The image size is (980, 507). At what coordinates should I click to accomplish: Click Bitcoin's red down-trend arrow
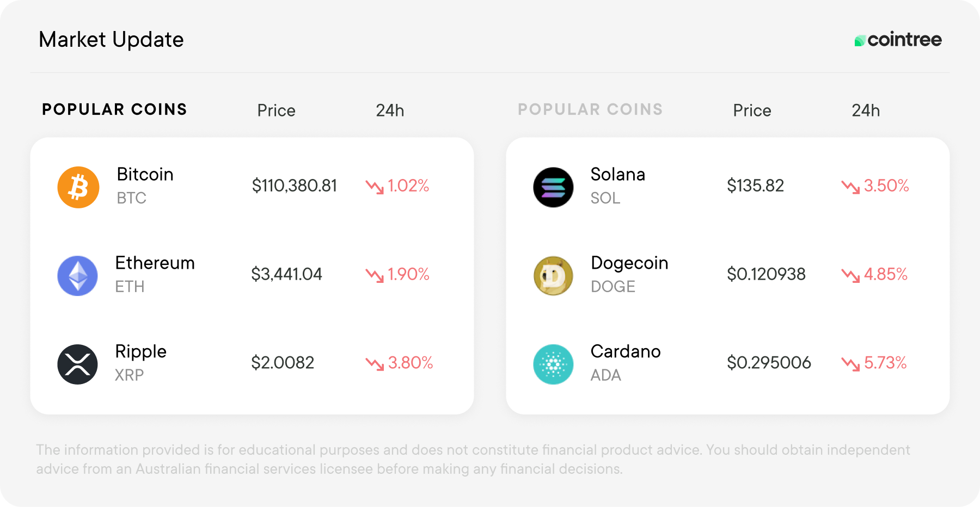coord(375,187)
